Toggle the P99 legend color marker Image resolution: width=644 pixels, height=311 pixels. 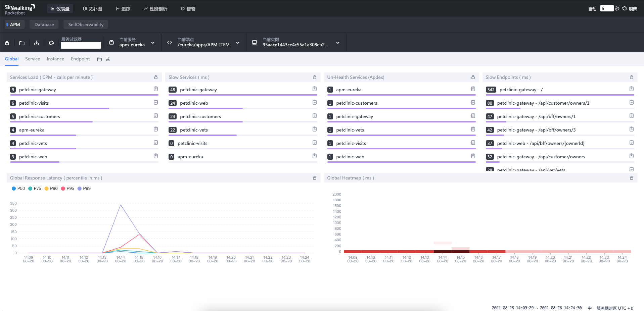(80, 189)
